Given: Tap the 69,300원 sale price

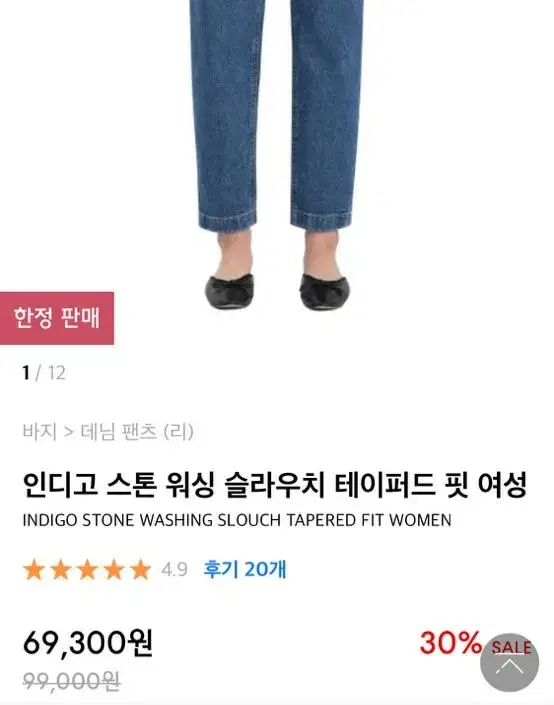Looking at the screenshot, I should pos(88,643).
